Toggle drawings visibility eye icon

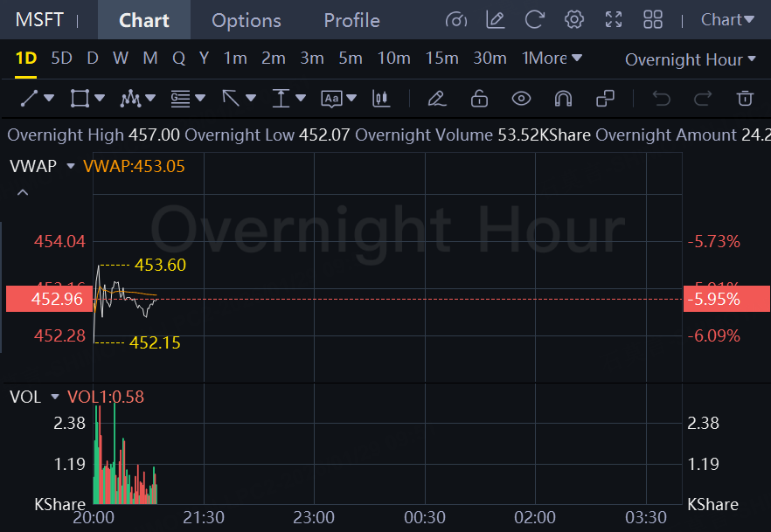click(x=521, y=99)
